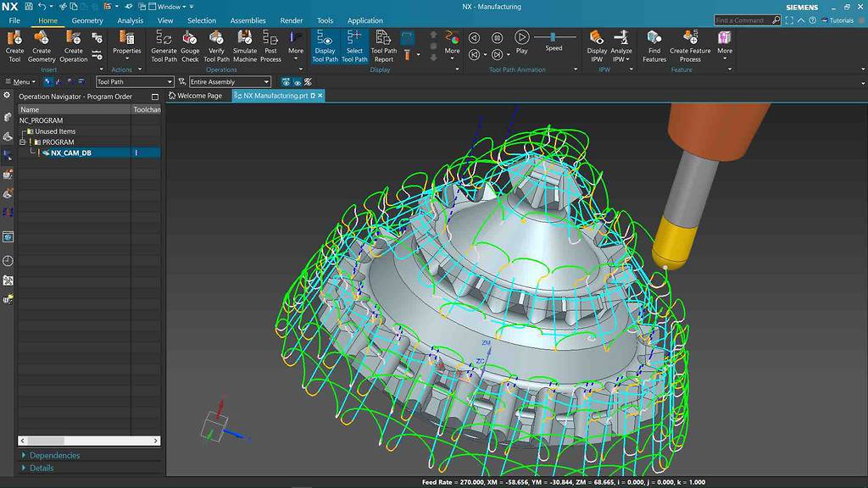
Task: Minimize the ribbon with the up chevron
Action: point(801,20)
